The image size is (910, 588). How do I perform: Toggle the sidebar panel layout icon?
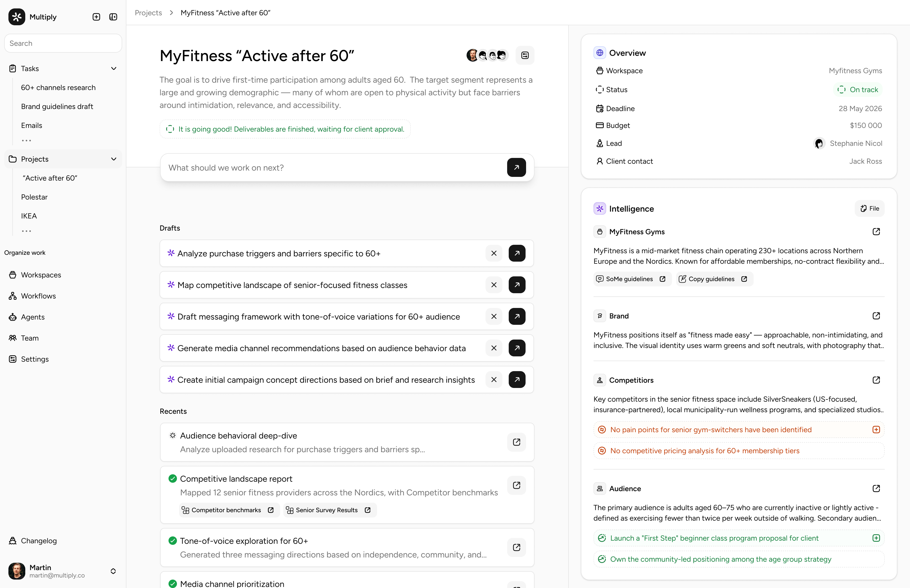113,17
